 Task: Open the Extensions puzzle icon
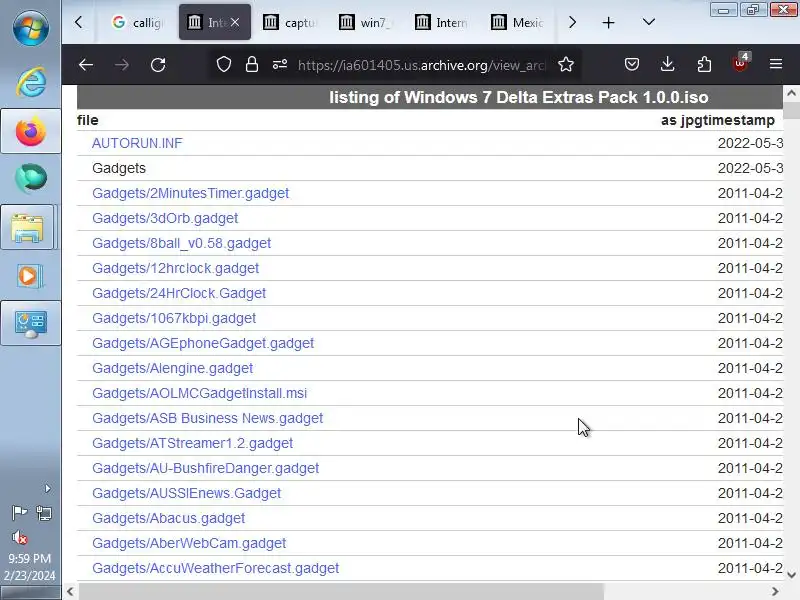pos(704,64)
